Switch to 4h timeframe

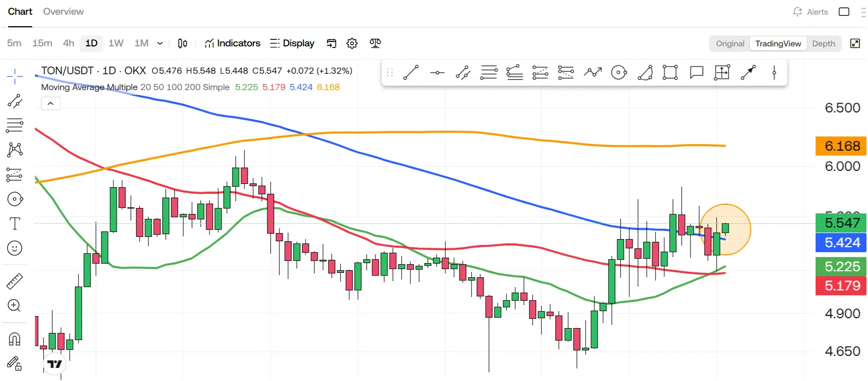click(68, 43)
